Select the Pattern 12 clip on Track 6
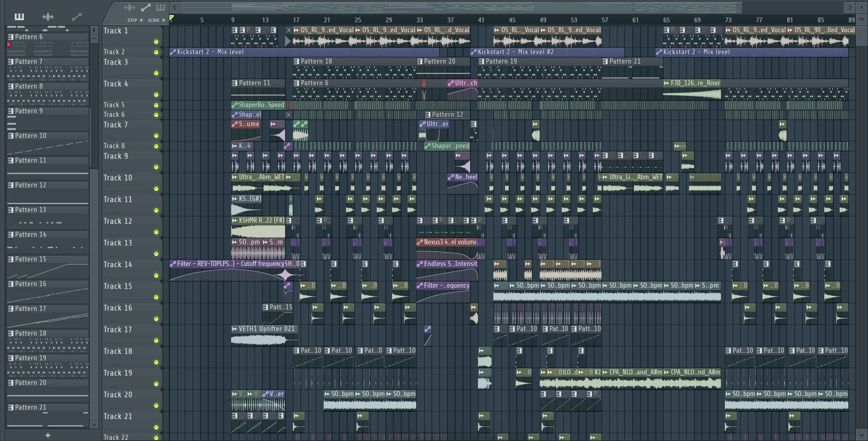868x441 pixels. point(447,115)
